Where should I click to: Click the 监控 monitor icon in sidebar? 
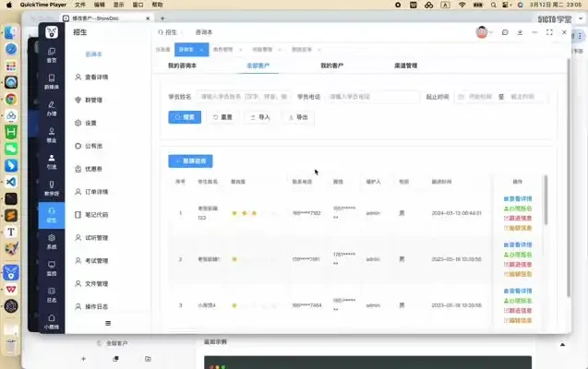pyautogui.click(x=52, y=268)
